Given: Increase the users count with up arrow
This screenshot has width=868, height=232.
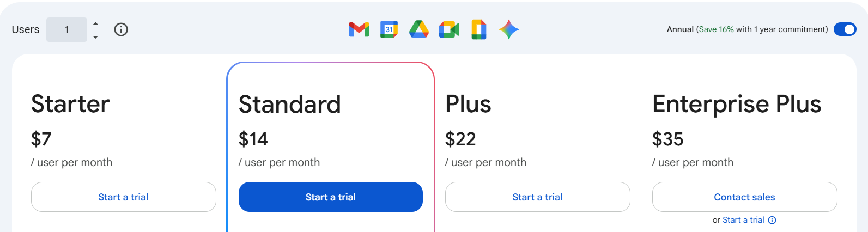Looking at the screenshot, I should (95, 23).
